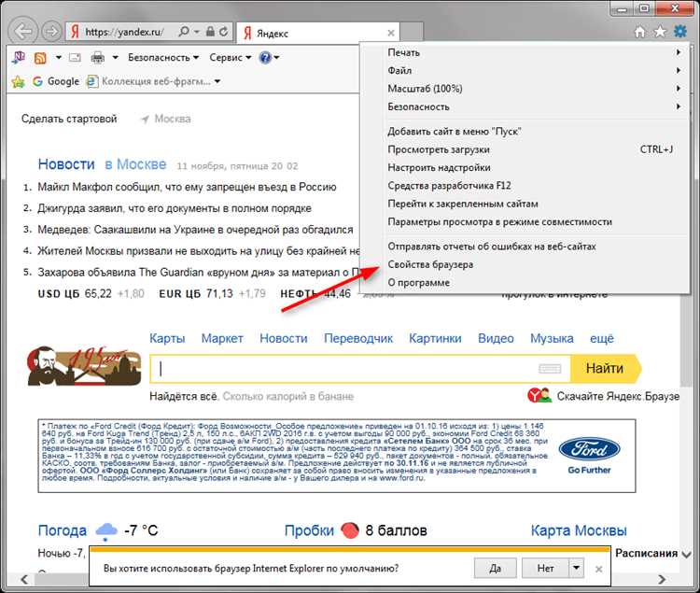Screen dimensions: 700x593
Task: Select О программе menu entry
Action: click(525, 283)
